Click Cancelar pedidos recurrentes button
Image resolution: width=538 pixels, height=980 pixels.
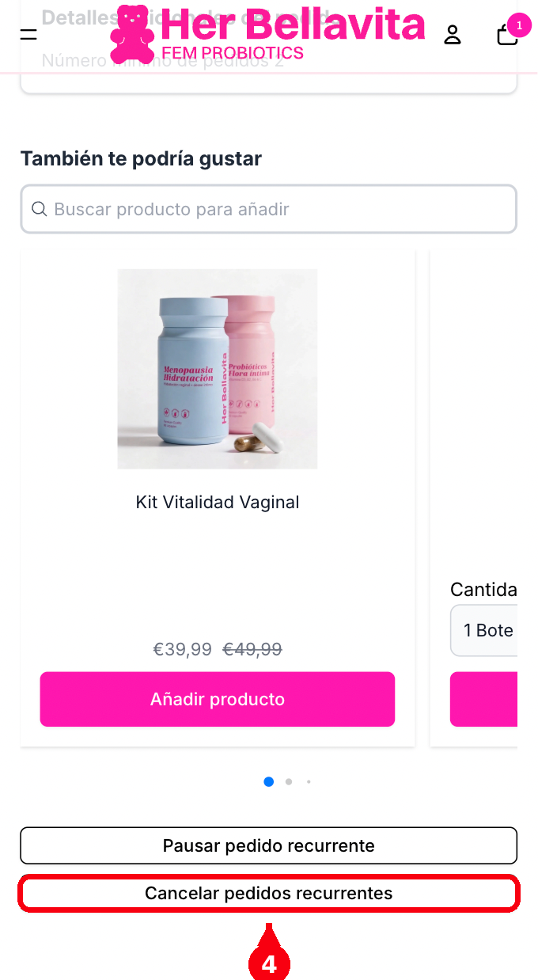coord(268,893)
